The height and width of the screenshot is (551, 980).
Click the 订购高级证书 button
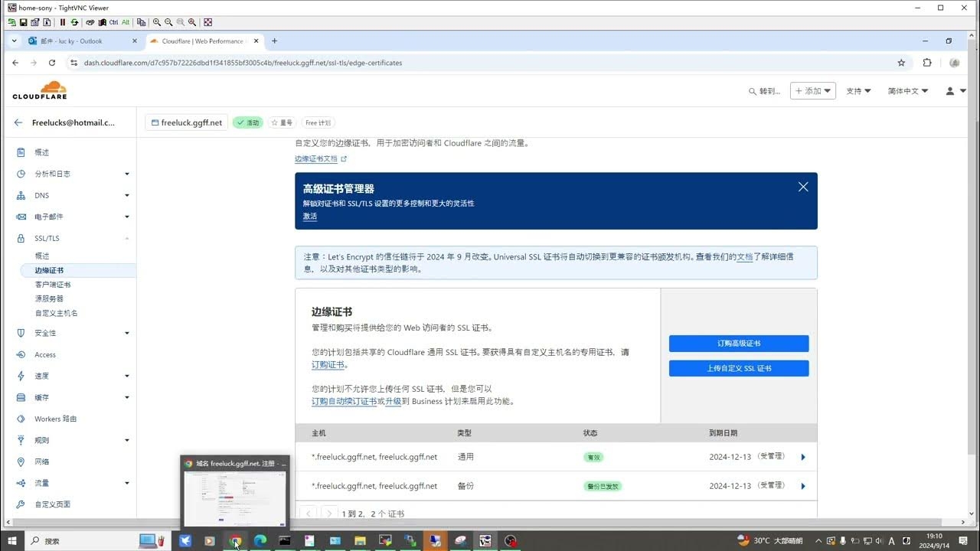point(738,343)
